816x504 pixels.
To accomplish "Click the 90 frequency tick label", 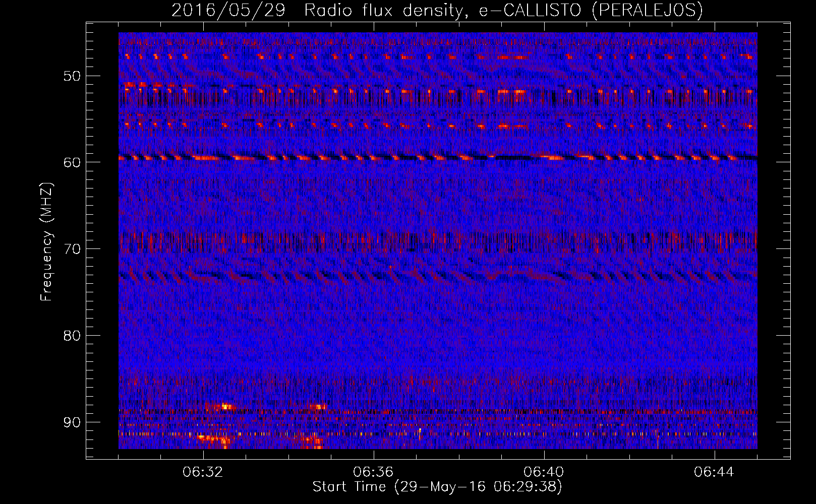I will [x=72, y=422].
